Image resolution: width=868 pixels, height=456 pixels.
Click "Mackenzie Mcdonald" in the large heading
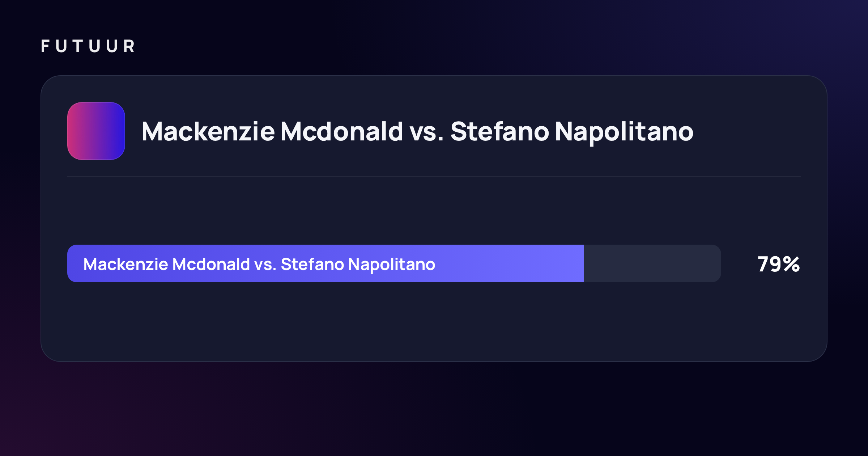pyautogui.click(x=272, y=131)
